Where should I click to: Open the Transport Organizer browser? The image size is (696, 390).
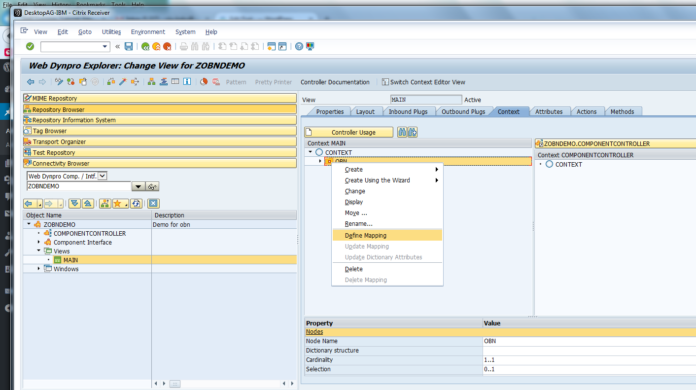click(x=160, y=142)
